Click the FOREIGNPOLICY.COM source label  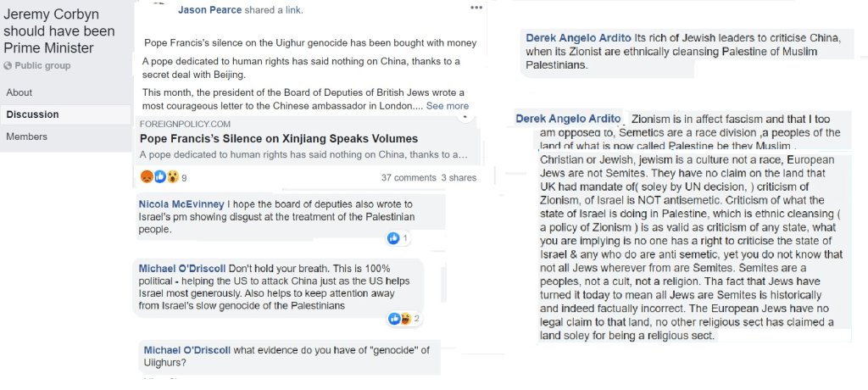pyautogui.click(x=184, y=124)
